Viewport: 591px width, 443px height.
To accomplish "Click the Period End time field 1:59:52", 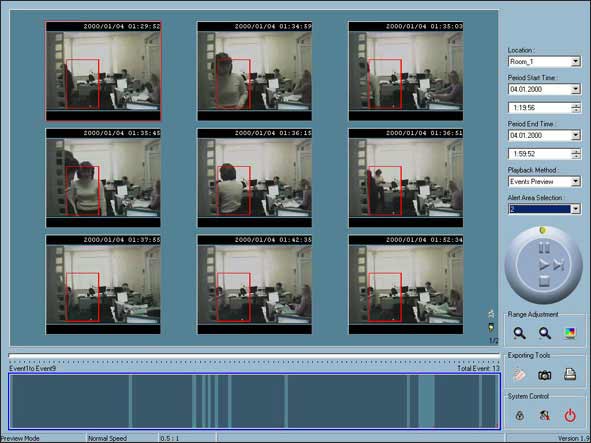I will pyautogui.click(x=539, y=154).
